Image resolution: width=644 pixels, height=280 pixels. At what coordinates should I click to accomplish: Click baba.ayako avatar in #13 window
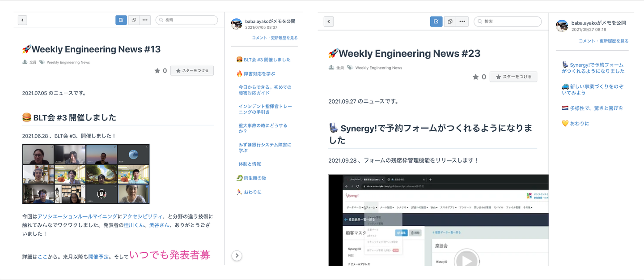pos(237,24)
